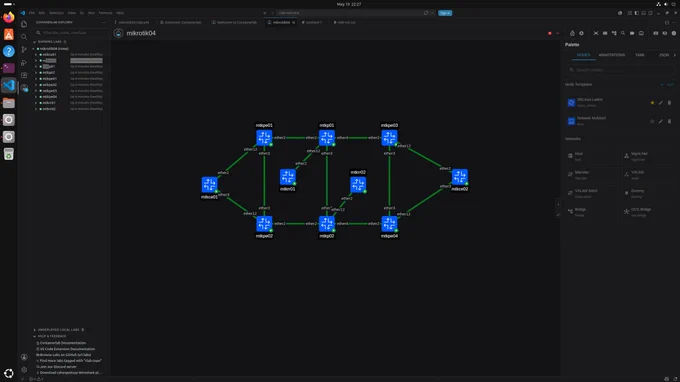The width and height of the screenshot is (680, 382).
Task: Delete the Network Multitool template
Action: (669, 121)
